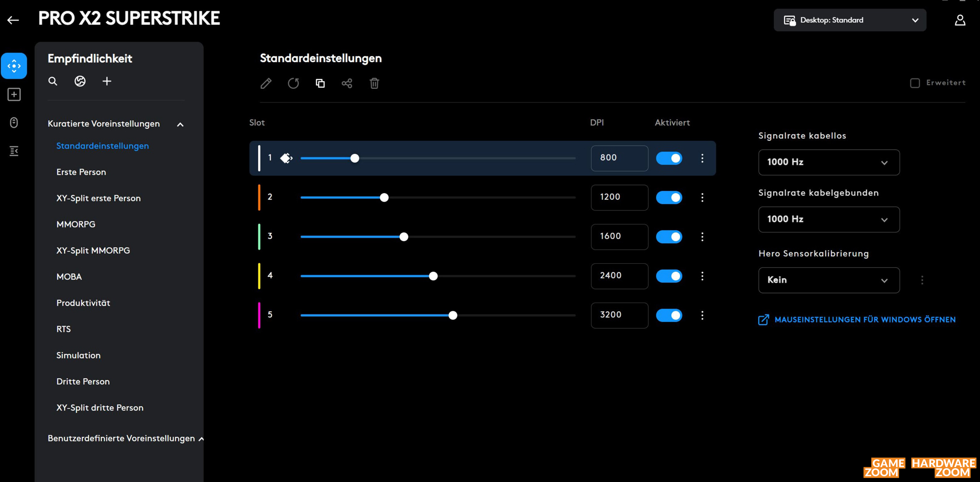Select the Standardeinstellungen preset

(x=102, y=146)
